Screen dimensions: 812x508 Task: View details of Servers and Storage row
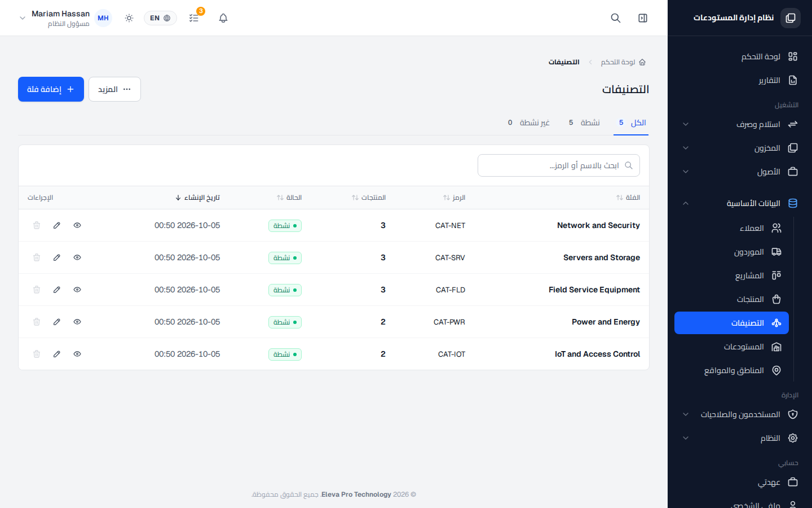coord(77,257)
